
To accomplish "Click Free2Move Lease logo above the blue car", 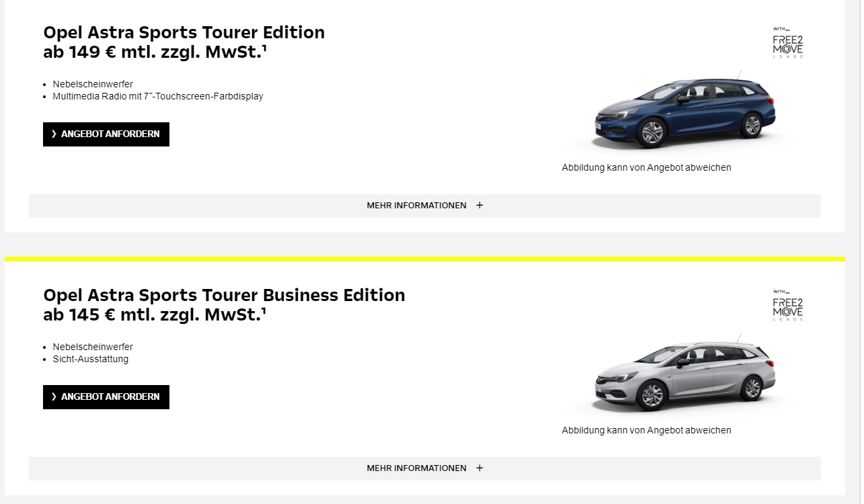I will pos(787,43).
